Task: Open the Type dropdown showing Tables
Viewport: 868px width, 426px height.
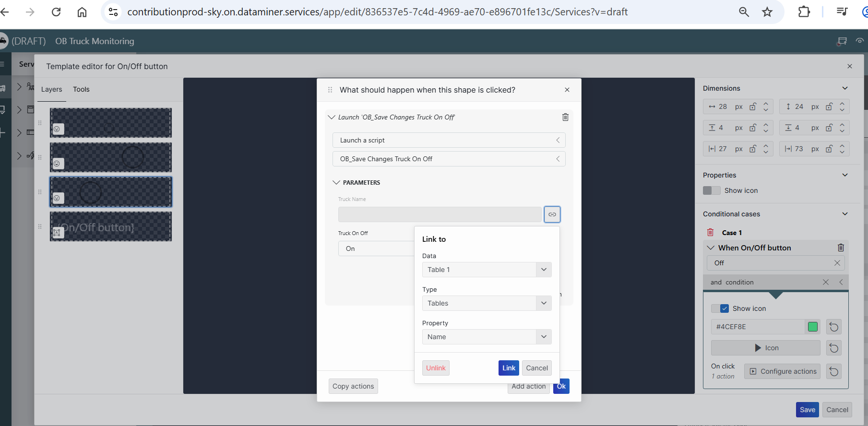Action: click(x=487, y=303)
